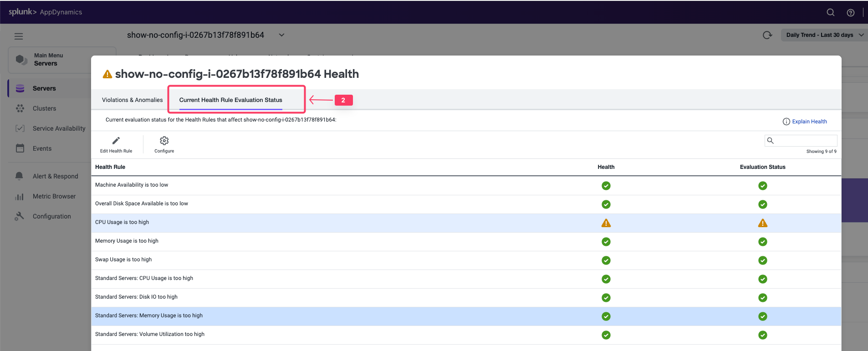This screenshot has height=351, width=868.
Task: Click the Alert & Respond bell icon
Action: pos(19,176)
